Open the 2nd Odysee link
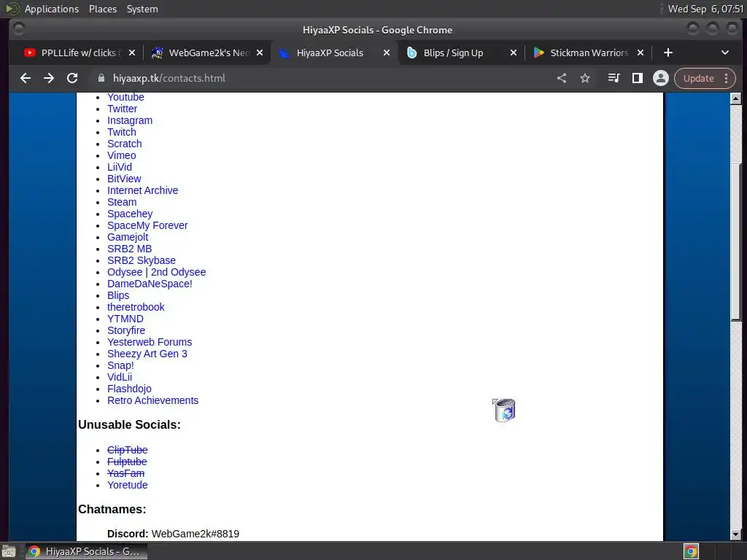The height and width of the screenshot is (560, 747). point(178,272)
